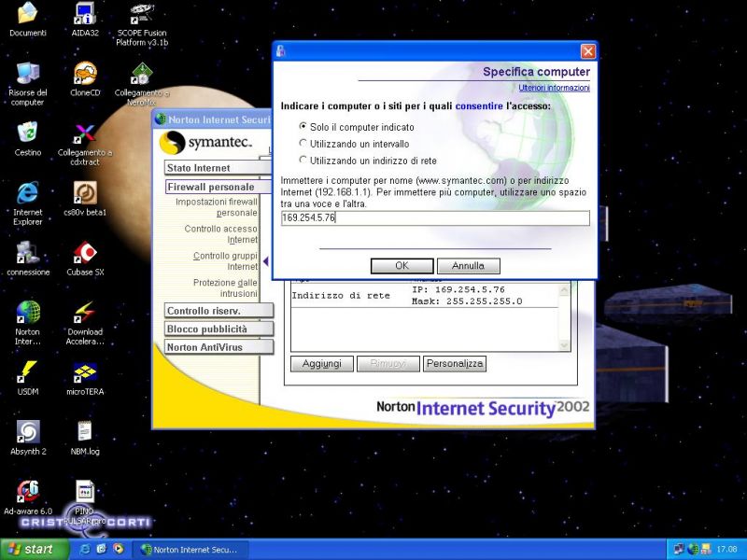Image resolution: width=747 pixels, height=560 pixels.
Task: Click the address list scroll-up arrow
Action: 564,289
